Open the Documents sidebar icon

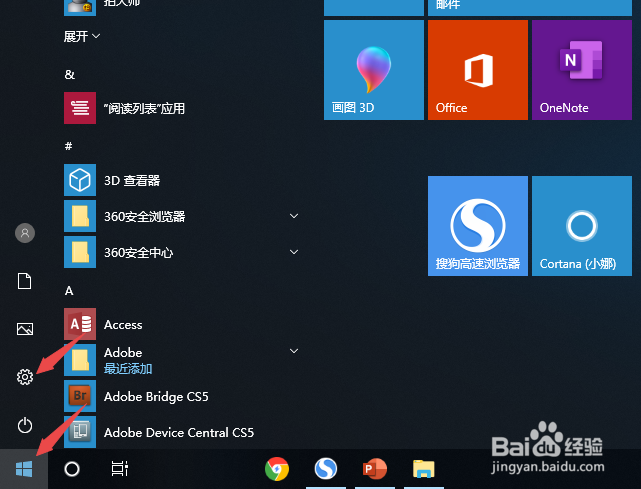click(25, 281)
